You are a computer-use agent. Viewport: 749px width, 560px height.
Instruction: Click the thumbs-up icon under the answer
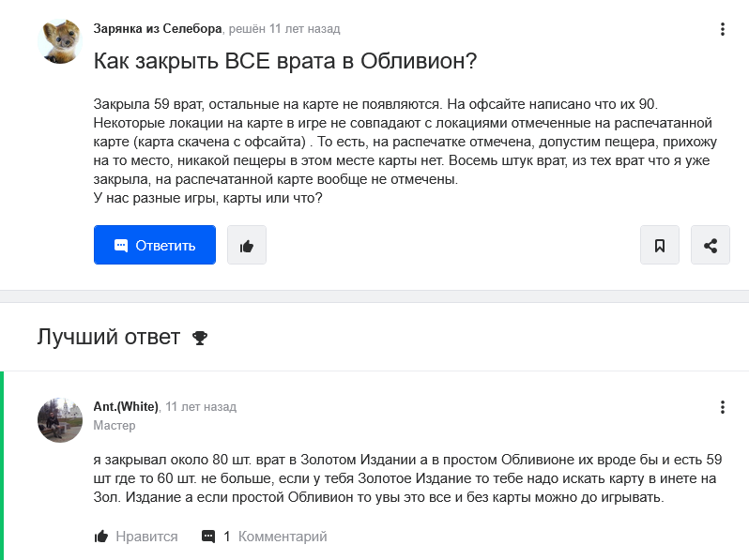coord(101,537)
